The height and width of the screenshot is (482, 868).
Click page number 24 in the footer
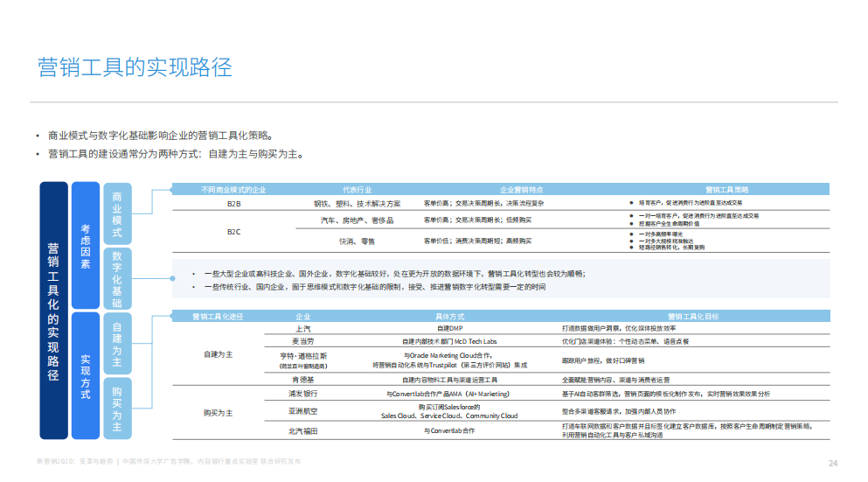(832, 463)
